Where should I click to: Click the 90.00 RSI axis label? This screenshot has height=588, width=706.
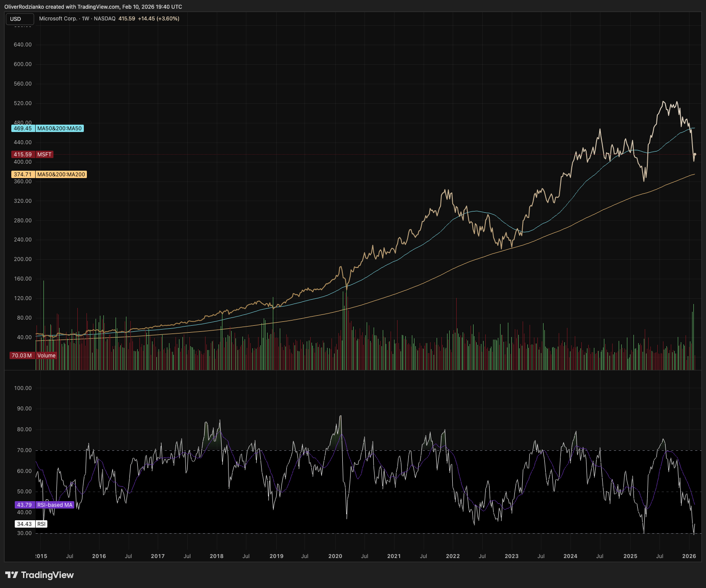point(24,409)
